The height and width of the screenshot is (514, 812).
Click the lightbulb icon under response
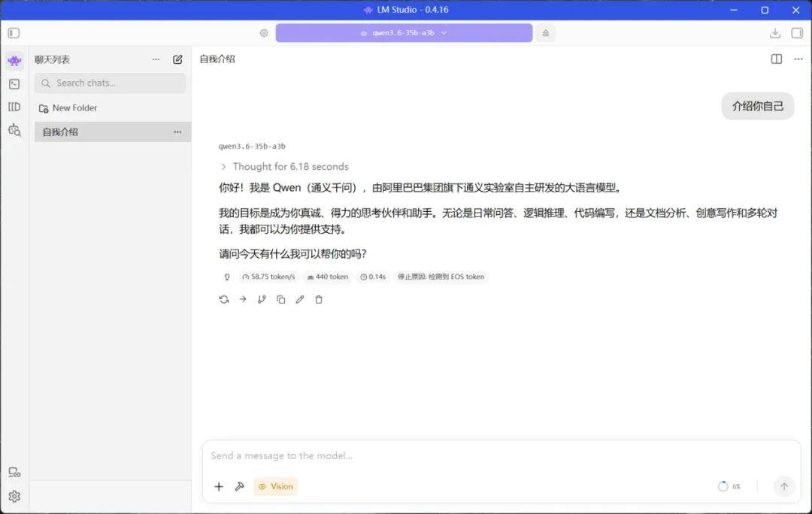(227, 277)
